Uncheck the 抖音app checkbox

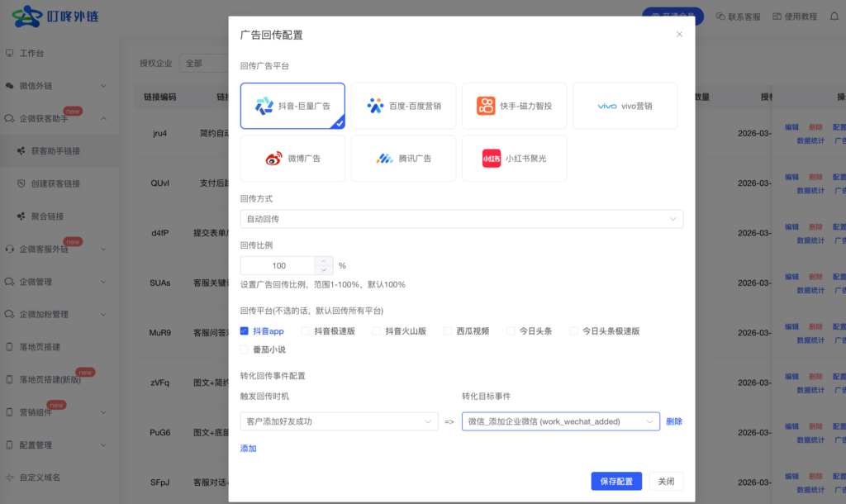245,331
